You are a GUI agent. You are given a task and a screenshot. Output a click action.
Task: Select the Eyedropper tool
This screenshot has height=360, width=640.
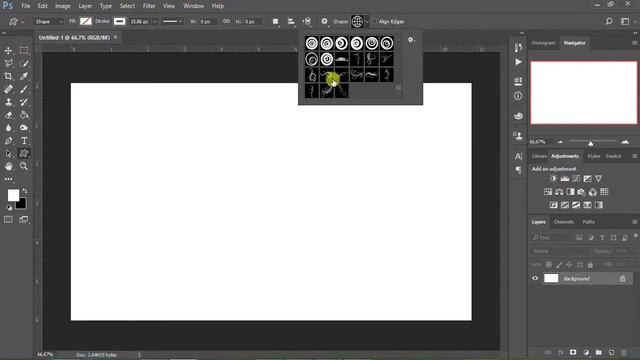pyautogui.click(x=24, y=76)
